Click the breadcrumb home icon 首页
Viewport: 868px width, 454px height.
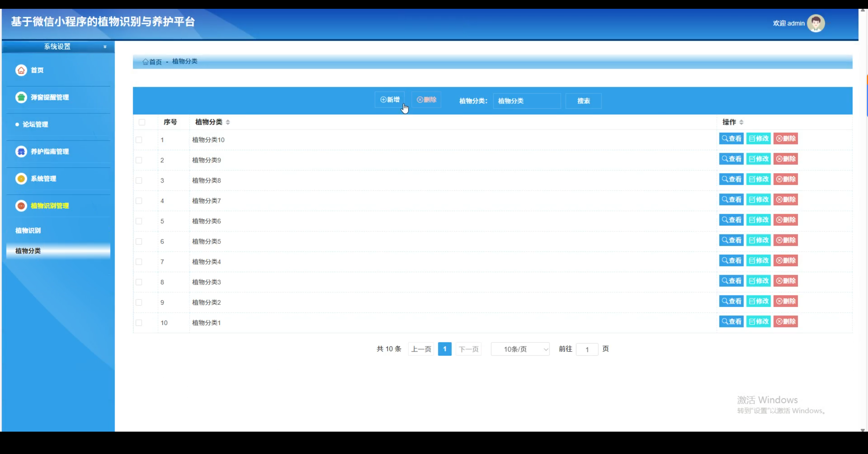(145, 62)
